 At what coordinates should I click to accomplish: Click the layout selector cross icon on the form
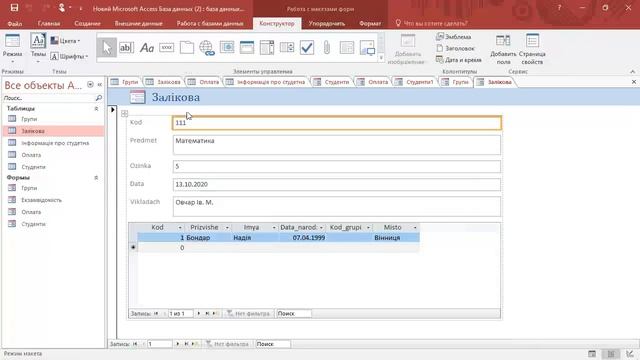[124, 114]
